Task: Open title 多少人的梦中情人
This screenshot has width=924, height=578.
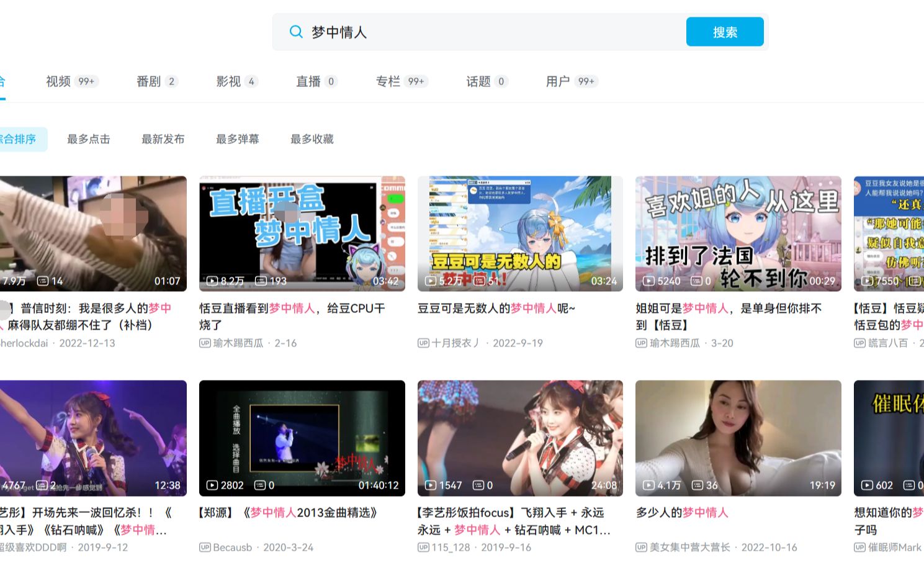Action: coord(682,513)
